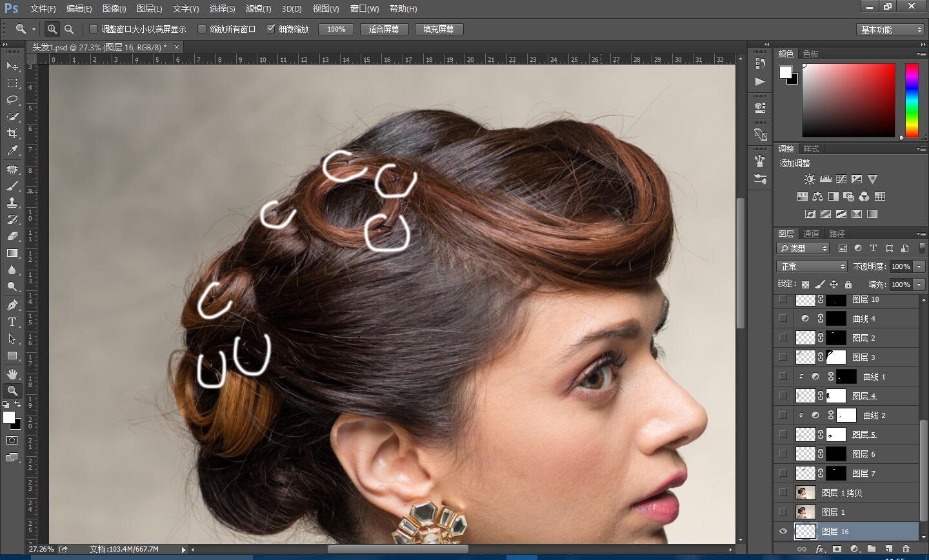Add a Hue/Saturation adjustment layer

[802, 196]
